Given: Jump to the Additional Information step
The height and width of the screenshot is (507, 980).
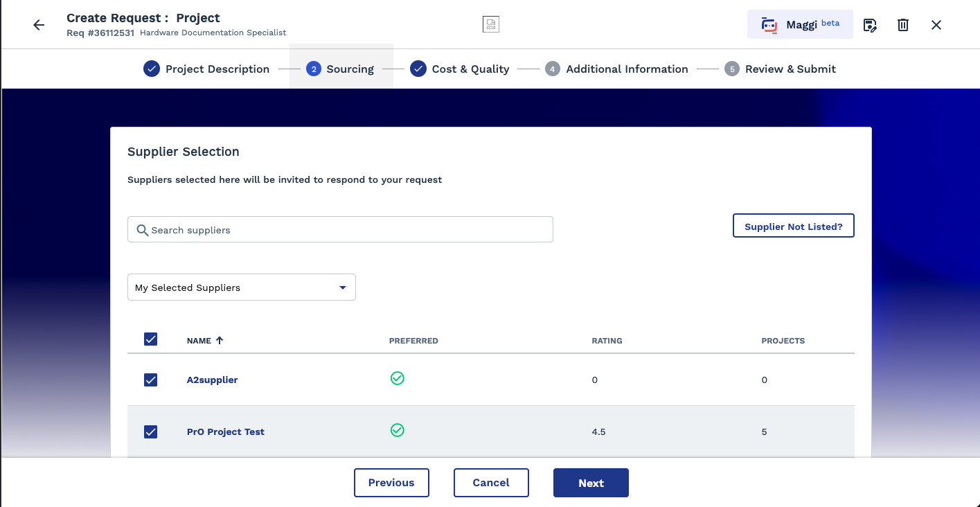Looking at the screenshot, I should pyautogui.click(x=616, y=69).
